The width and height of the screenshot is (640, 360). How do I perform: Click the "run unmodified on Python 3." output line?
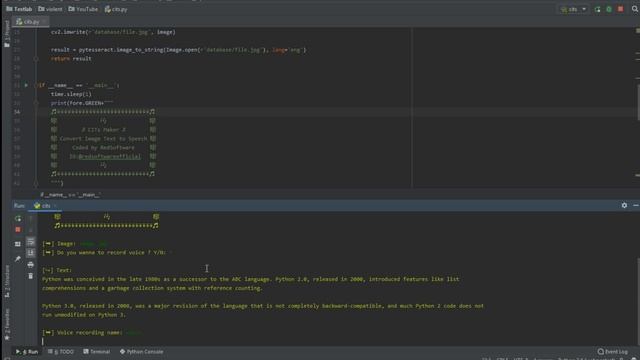[84, 315]
